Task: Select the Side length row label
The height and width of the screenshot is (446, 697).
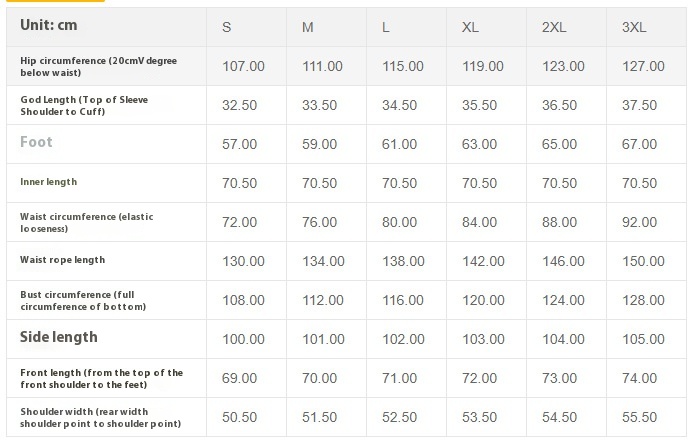Action: (59, 337)
